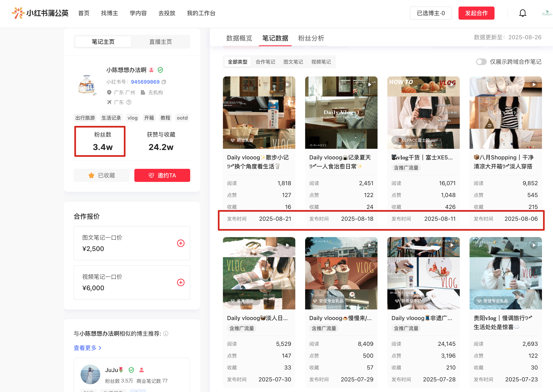
Task: Open note titled Daily vlooog 非遗广
Action: [x=422, y=318]
